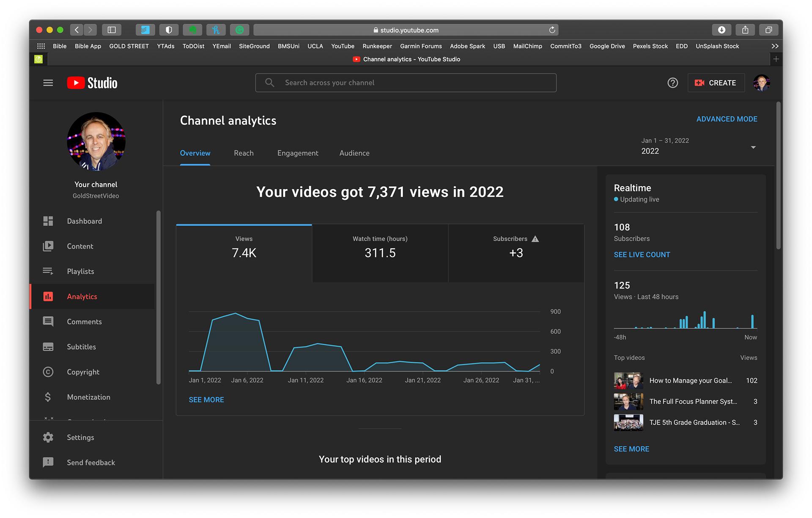The image size is (812, 518).
Task: Show more bookmarks with double chevron
Action: pyautogui.click(x=775, y=46)
